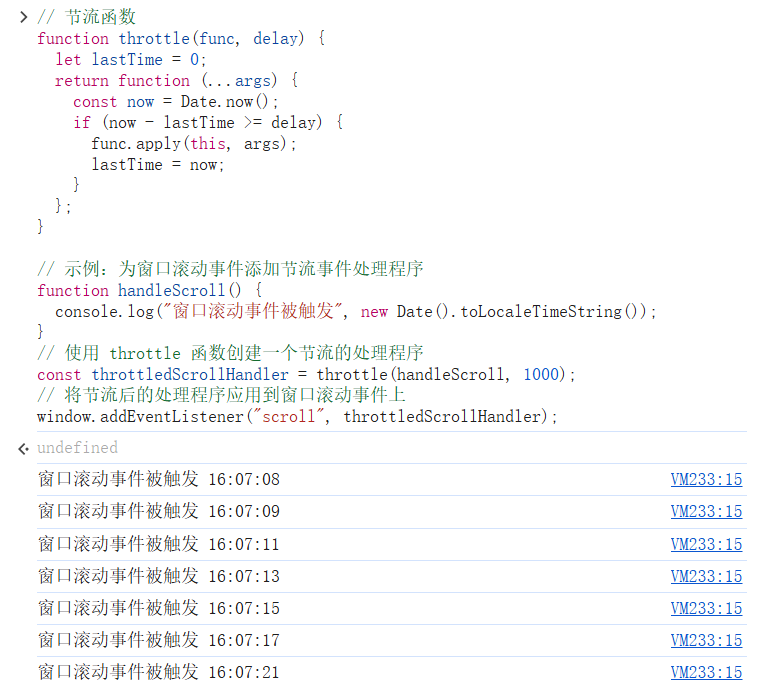Image resolution: width=784 pixels, height=689 pixels.
Task: Open VM233:15 link on the 16:07:11 log row
Action: click(706, 544)
